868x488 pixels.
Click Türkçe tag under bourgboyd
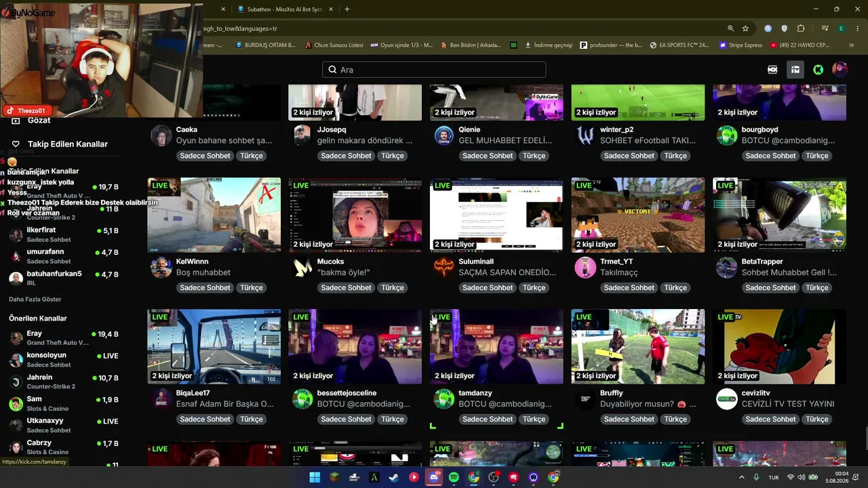[816, 155]
